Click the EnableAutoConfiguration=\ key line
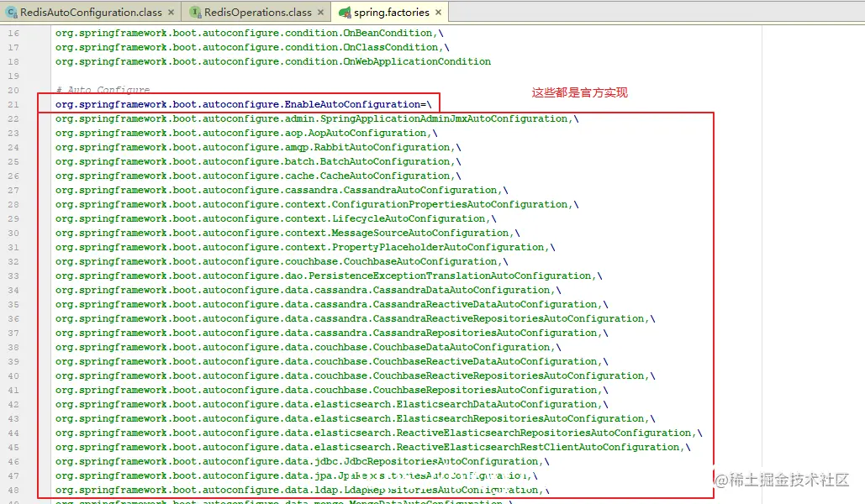Screen dimensions: 865x504 pyautogui.click(x=243, y=105)
